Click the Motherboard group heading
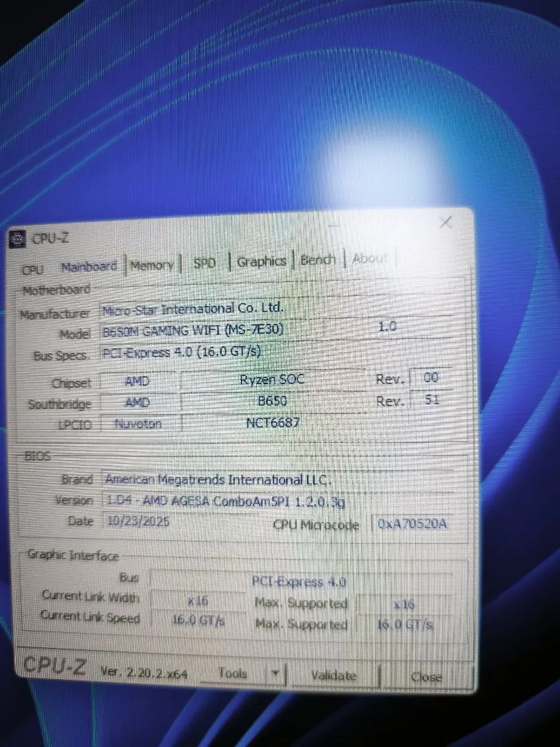The height and width of the screenshot is (747, 560). tap(57, 290)
